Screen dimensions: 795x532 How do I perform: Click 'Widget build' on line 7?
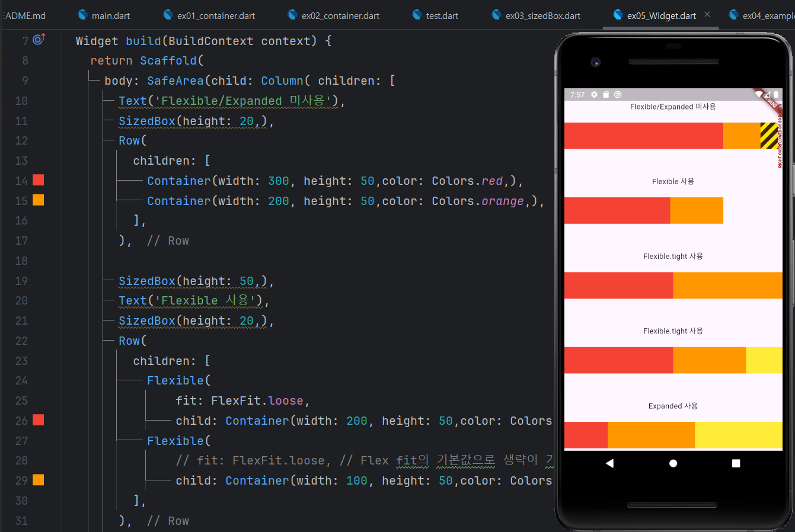(x=119, y=41)
